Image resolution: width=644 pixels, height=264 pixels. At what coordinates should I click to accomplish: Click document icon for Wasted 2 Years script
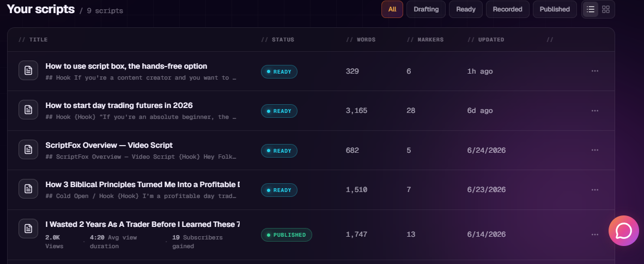pyautogui.click(x=28, y=228)
